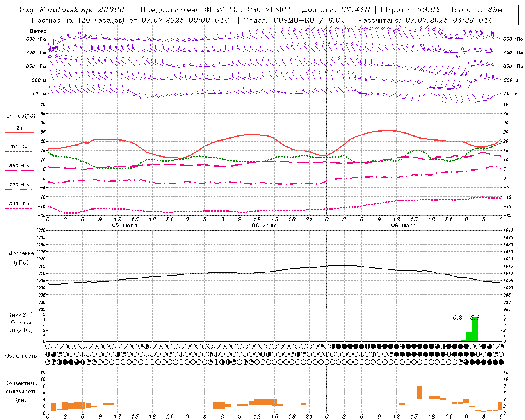Click the (мм/3ч.) precipitation unit label

click(21, 315)
